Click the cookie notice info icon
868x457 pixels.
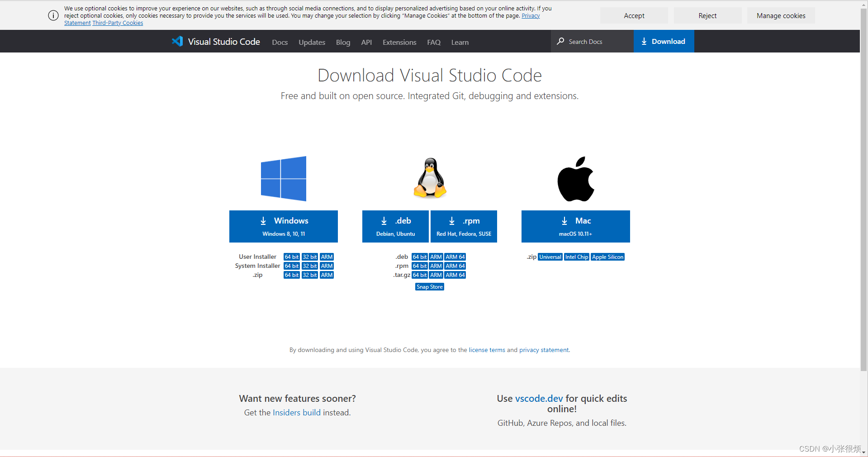[x=53, y=15]
